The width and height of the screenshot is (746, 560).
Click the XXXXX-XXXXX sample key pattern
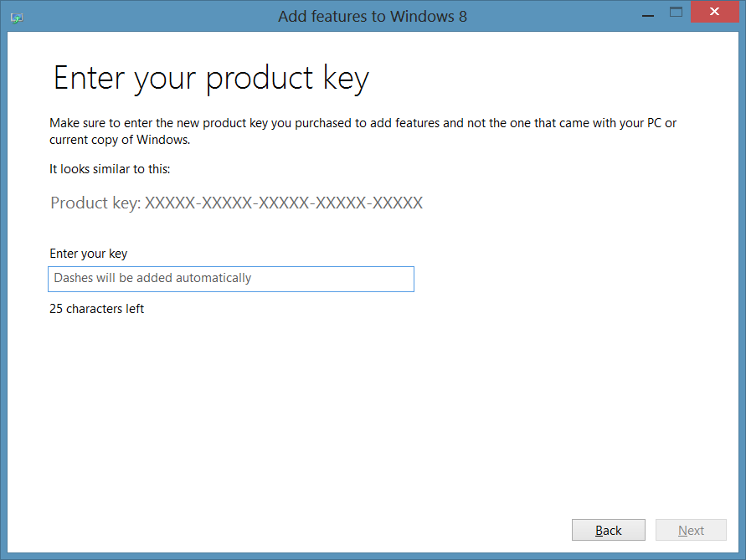coord(284,203)
